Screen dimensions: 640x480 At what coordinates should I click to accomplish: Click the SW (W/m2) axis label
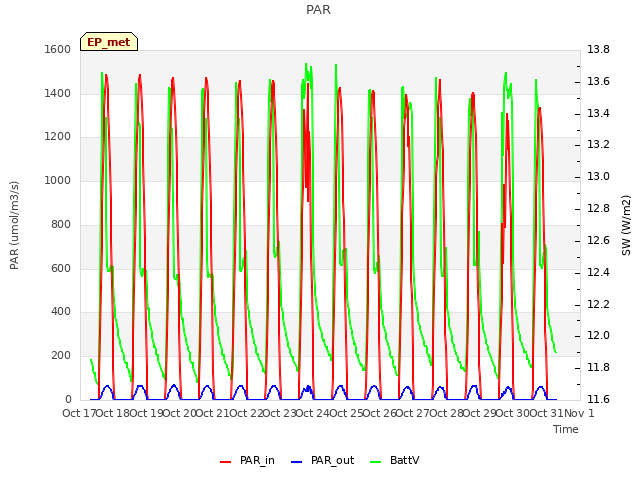point(626,225)
